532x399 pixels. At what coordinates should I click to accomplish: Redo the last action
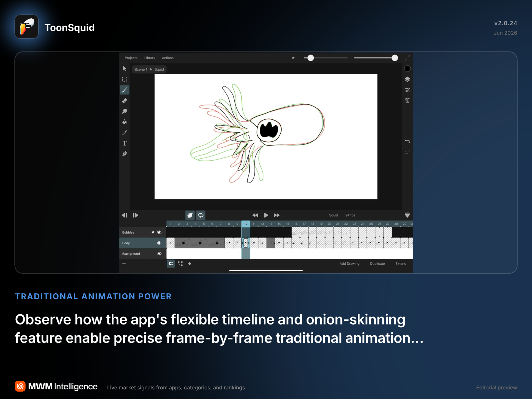[x=407, y=152]
